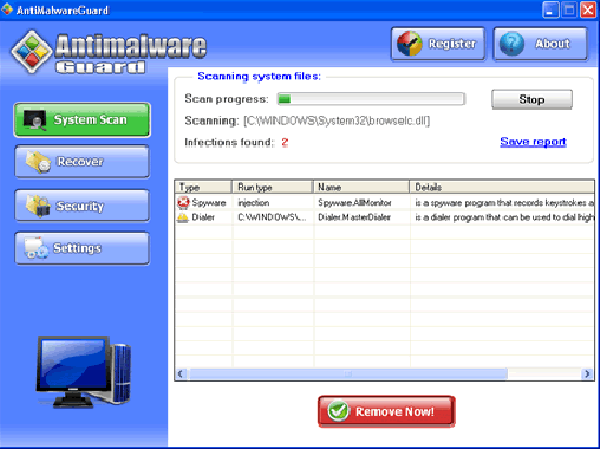The height and width of the screenshot is (449, 600).
Task: Open the System Scan section
Action: [82, 120]
